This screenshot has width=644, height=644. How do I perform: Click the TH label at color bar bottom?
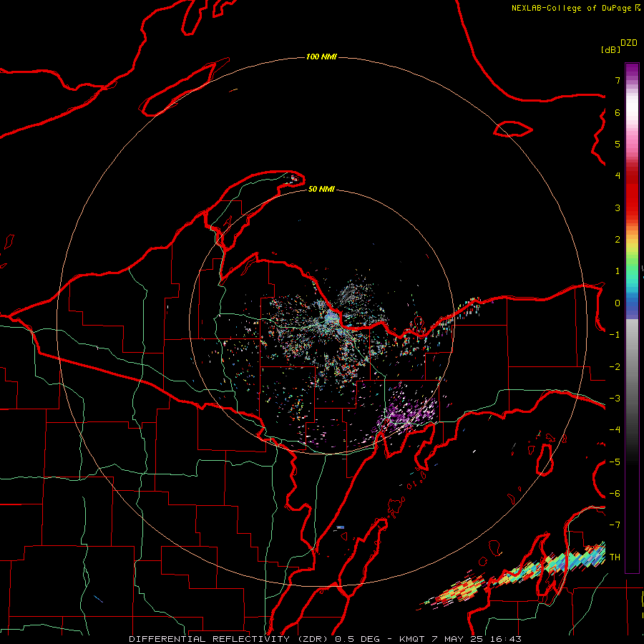[615, 557]
